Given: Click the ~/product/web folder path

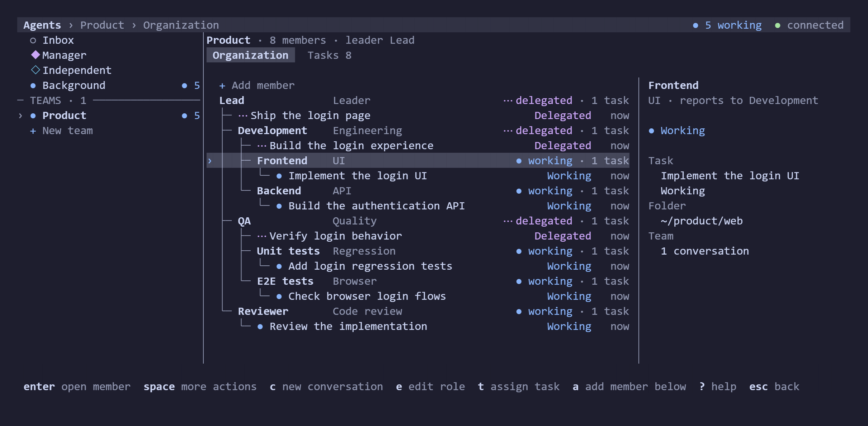Looking at the screenshot, I should [702, 221].
